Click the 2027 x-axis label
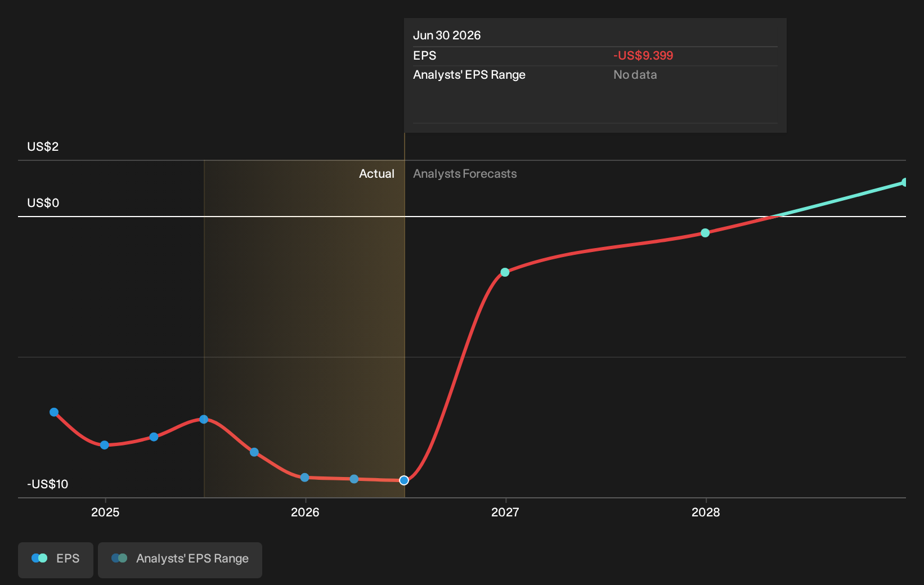The image size is (924, 585). point(505,512)
